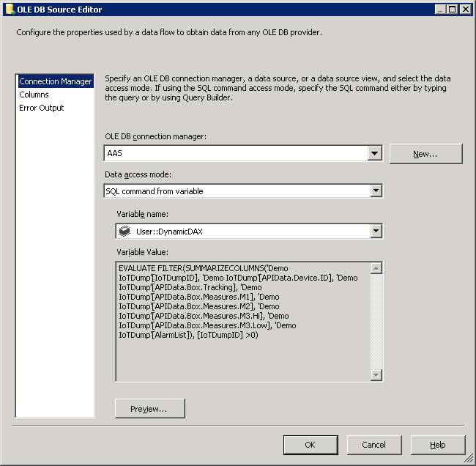Maximize the OLE DB Source Editor window
This screenshot has width=476, height=466.
(452, 10)
